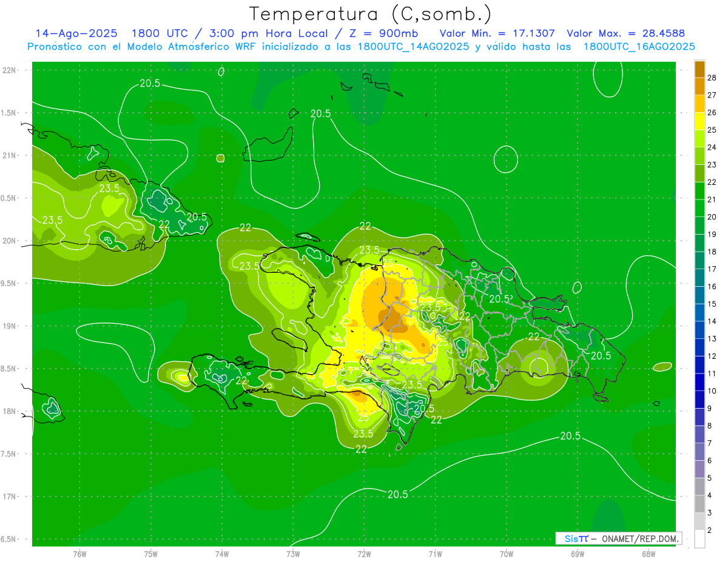Click the 22N latitude axis label
This screenshot has height=562, width=728.
10,70
